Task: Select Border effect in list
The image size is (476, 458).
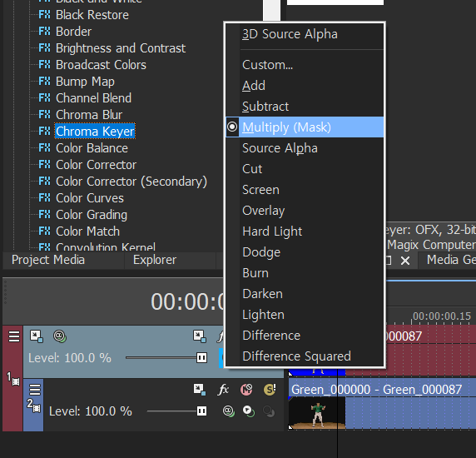Action: coord(73,32)
